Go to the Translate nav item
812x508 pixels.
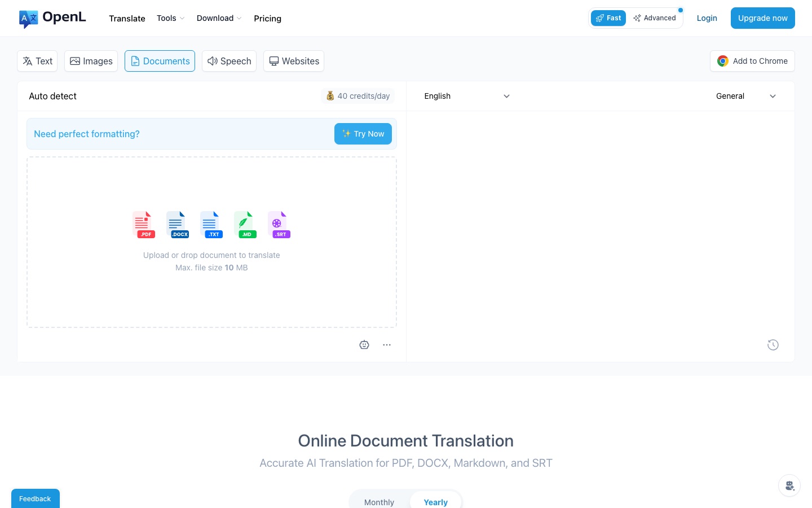click(x=127, y=19)
